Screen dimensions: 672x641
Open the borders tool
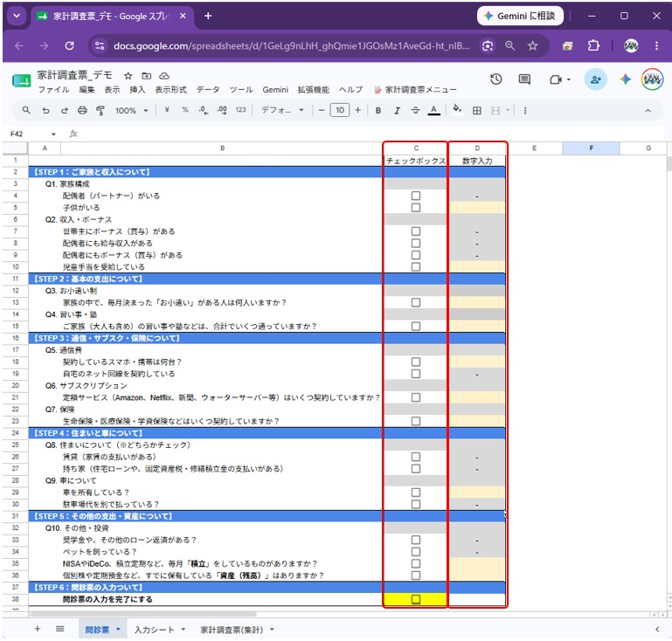click(476, 111)
